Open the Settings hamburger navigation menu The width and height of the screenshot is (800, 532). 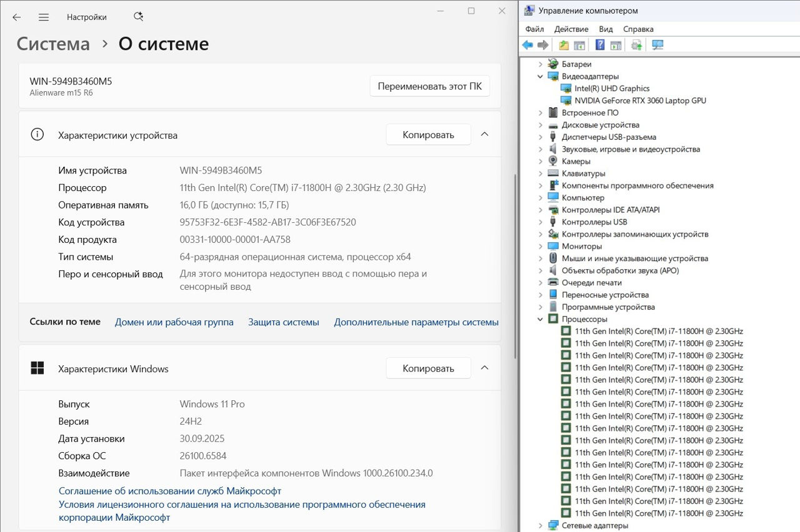(44, 17)
